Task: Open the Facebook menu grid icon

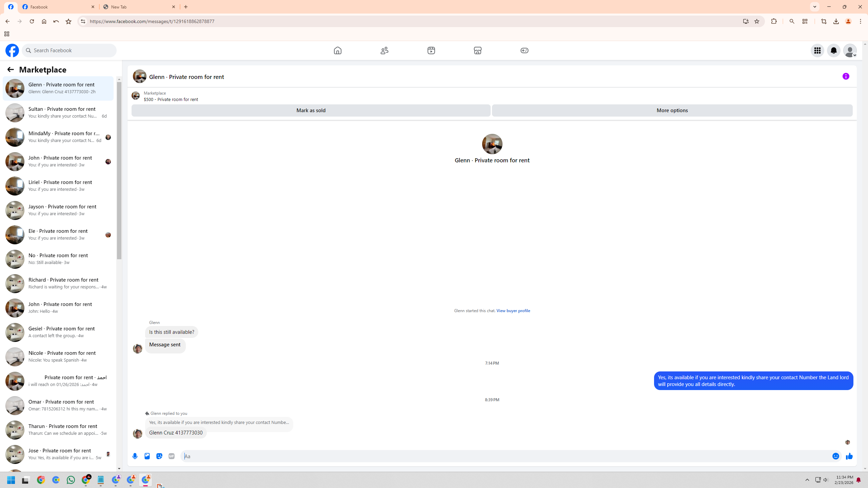Action: coord(817,50)
